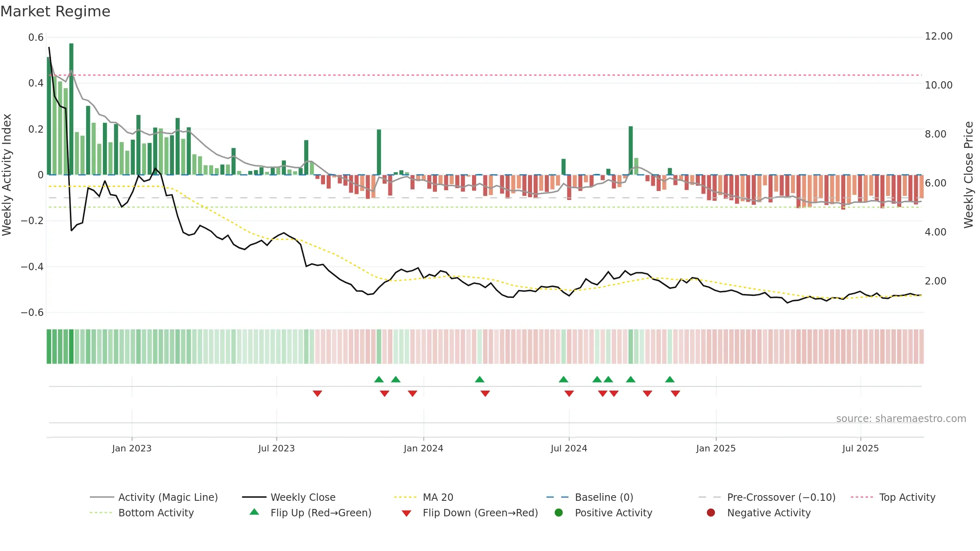The image size is (980, 551).
Task: Click the tallest green activity bar near 0.6
Action: (71, 109)
